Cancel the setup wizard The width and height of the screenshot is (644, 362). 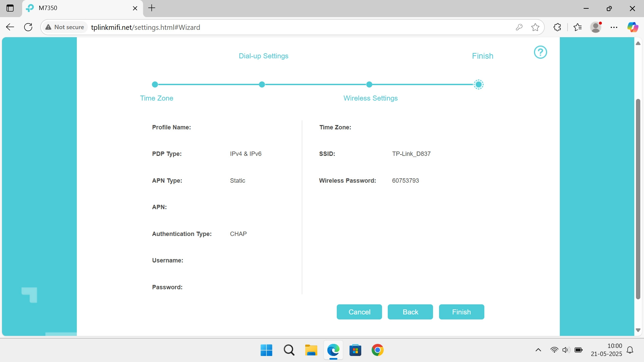click(x=359, y=312)
